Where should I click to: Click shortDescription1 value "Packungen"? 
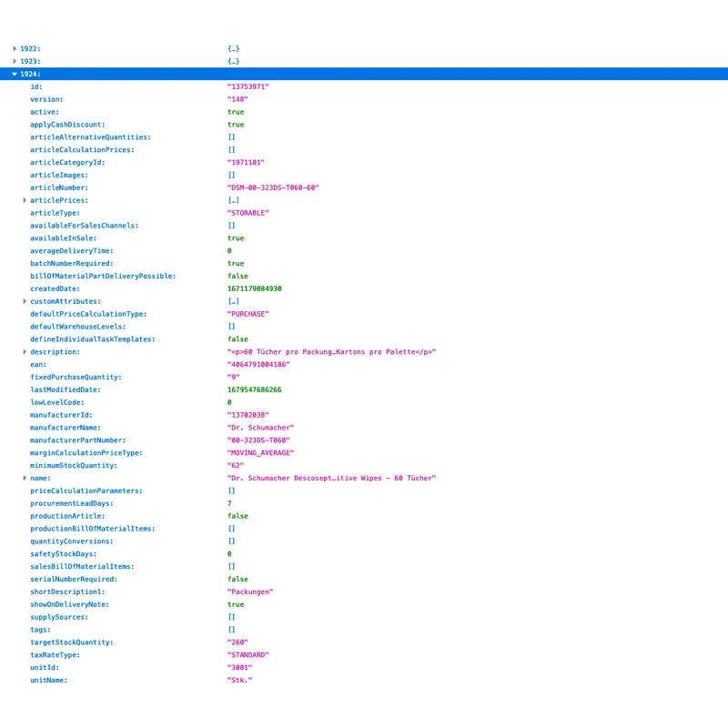coord(250,592)
